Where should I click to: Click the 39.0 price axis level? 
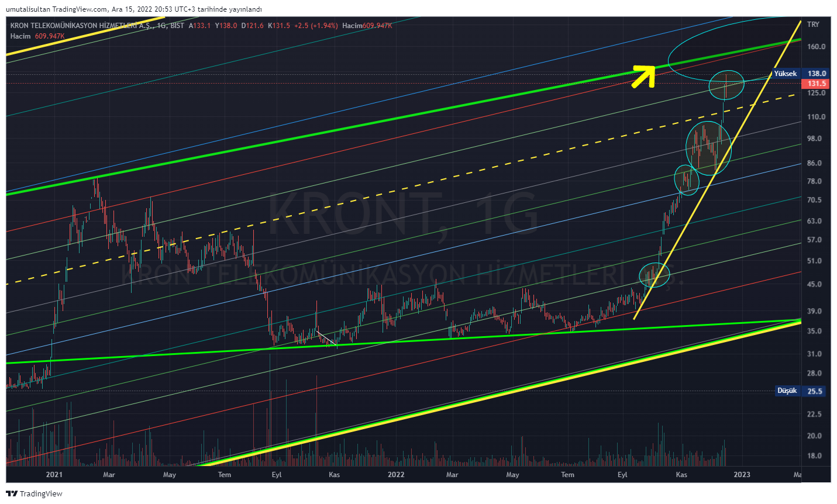click(814, 311)
